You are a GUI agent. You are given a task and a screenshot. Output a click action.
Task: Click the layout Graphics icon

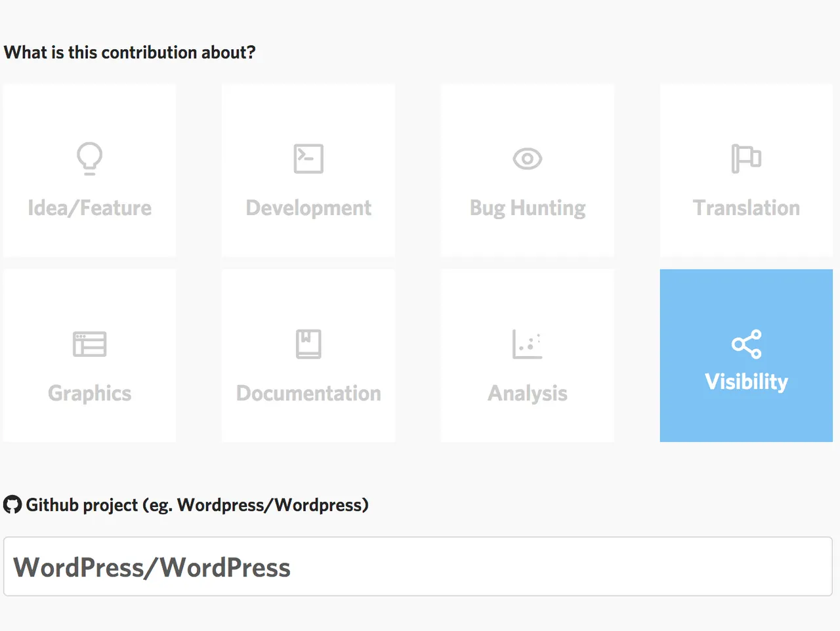89,344
